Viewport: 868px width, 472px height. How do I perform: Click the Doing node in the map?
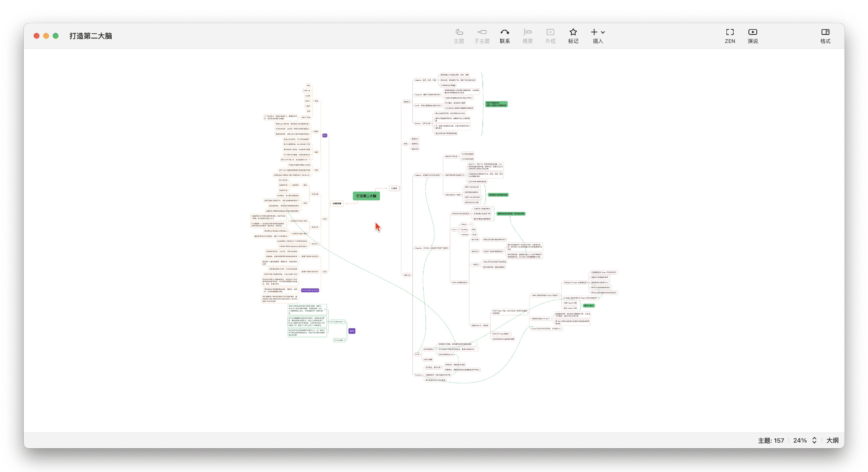[x=463, y=225]
